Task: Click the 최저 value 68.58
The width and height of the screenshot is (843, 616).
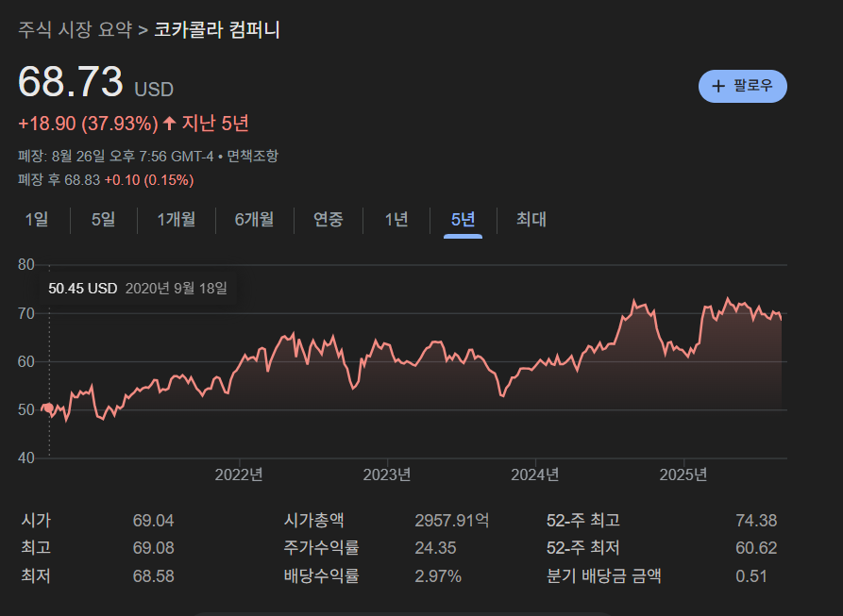Action: [153, 576]
